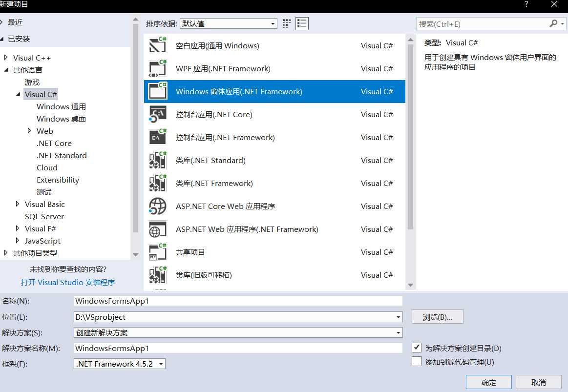Select the Extensibility category

click(58, 180)
